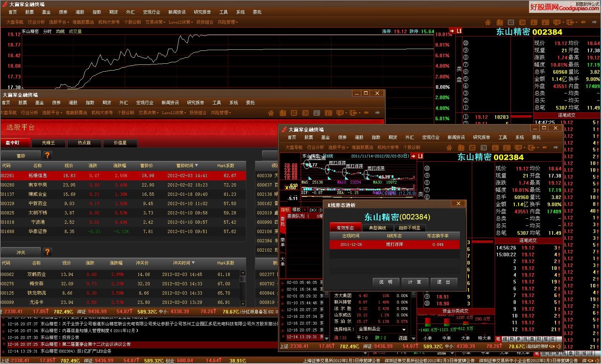Select 模板 tab beside 指标

pos(296,210)
